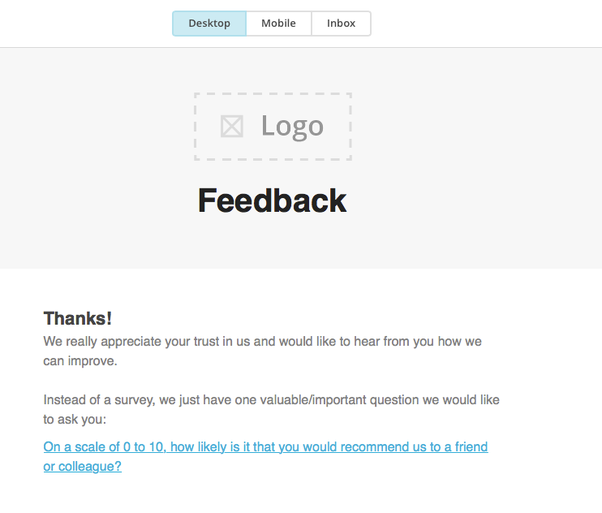Click the 'can improve.' text line
The width and height of the screenshot is (602, 513).
click(80, 361)
